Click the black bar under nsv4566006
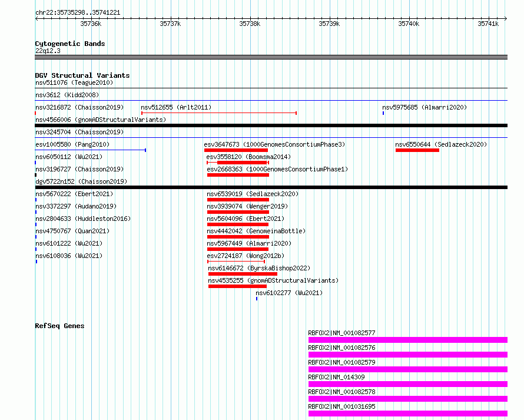The image size is (524, 420). click(271, 125)
